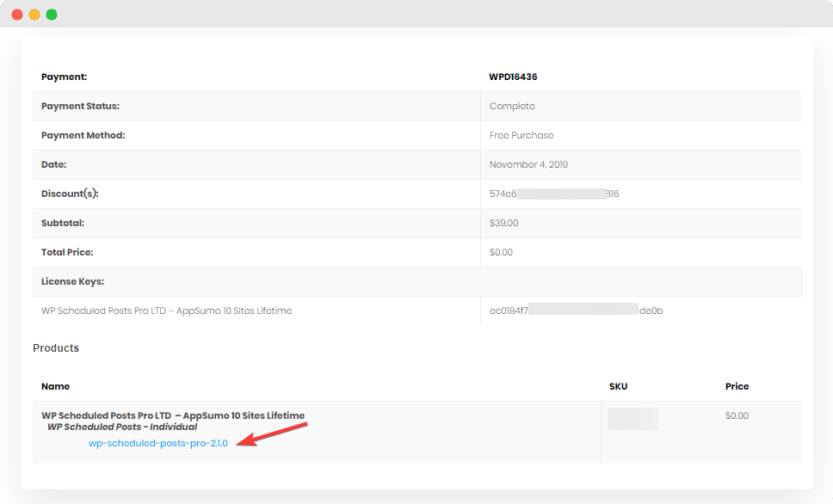Click the red close window button
The height and width of the screenshot is (504, 833).
[x=17, y=15]
